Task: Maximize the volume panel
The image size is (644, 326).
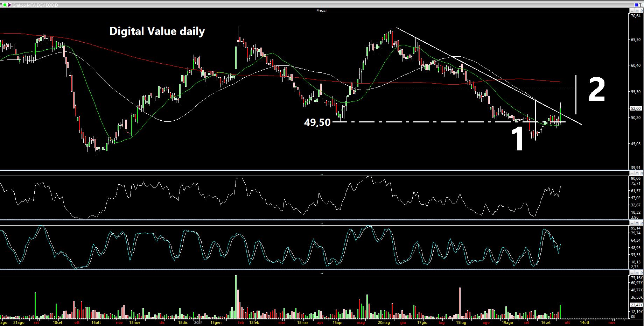Action: 637,272
